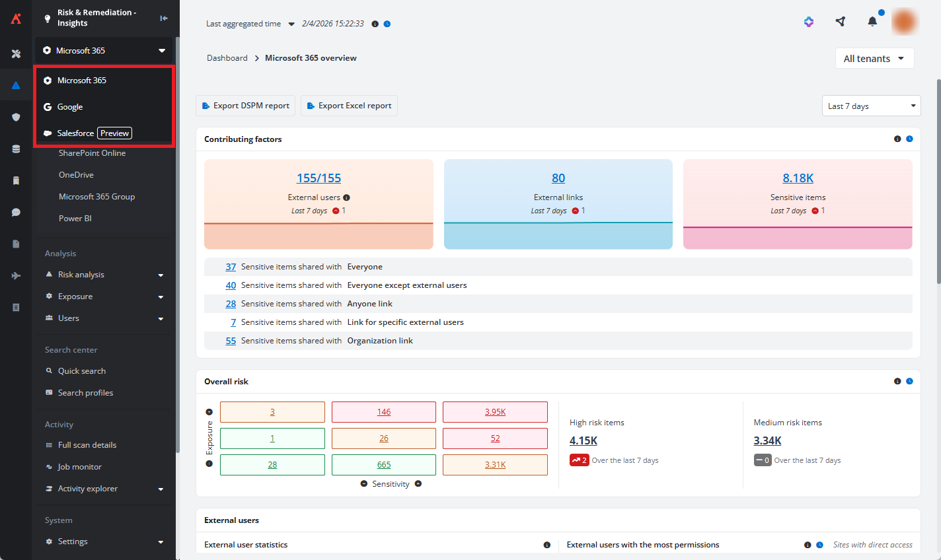Open Full scan details in sidebar

click(x=87, y=445)
